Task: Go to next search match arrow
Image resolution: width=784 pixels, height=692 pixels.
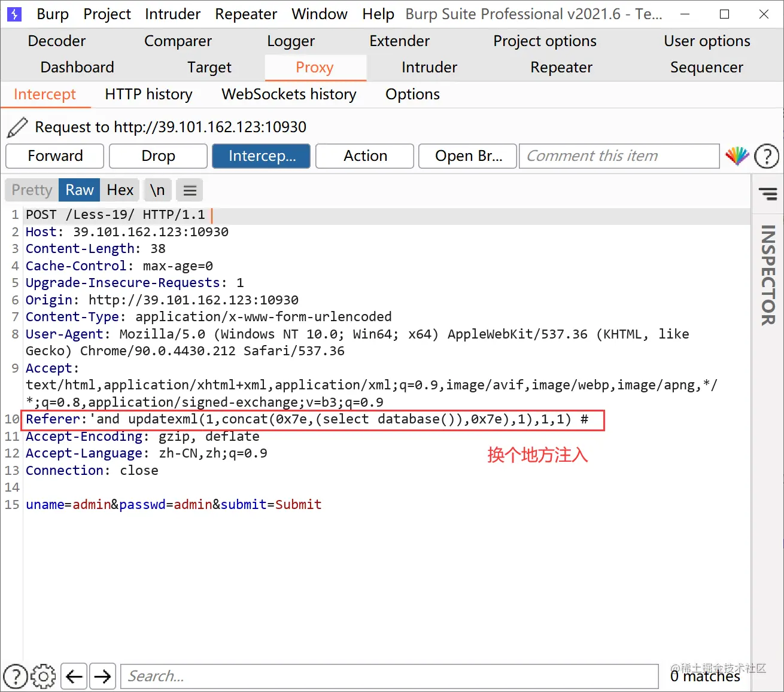Action: [103, 676]
